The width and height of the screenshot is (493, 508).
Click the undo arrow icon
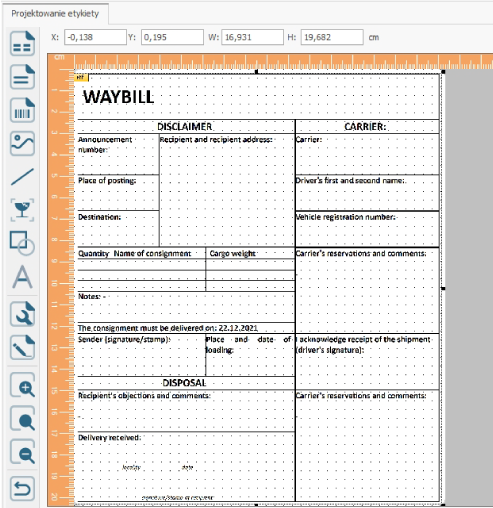22,488
